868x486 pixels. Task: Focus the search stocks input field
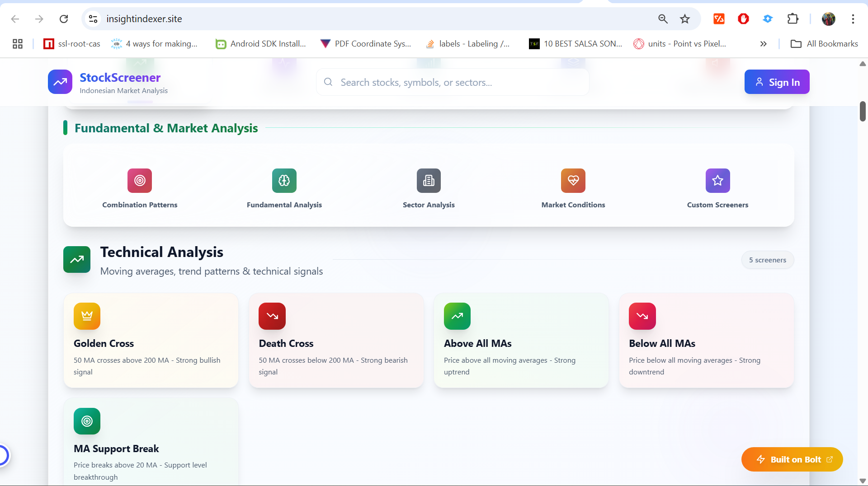click(453, 82)
